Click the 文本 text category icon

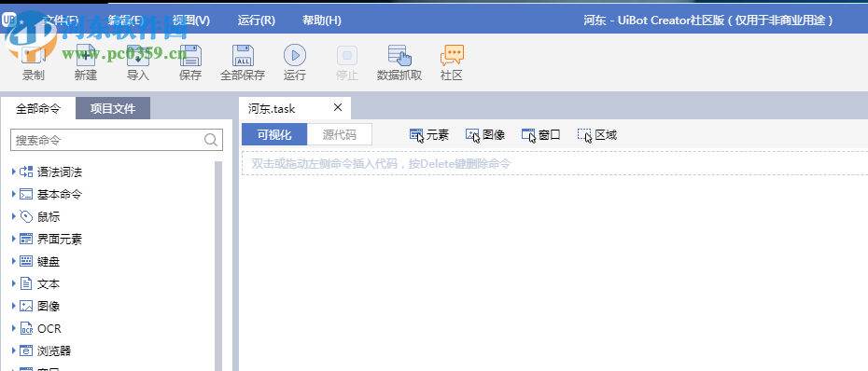pos(26,283)
